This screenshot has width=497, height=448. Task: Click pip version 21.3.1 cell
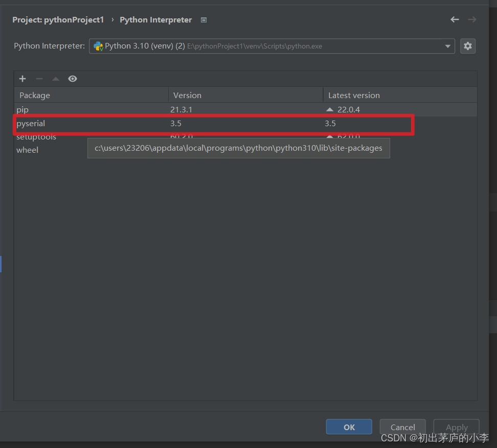coord(181,109)
